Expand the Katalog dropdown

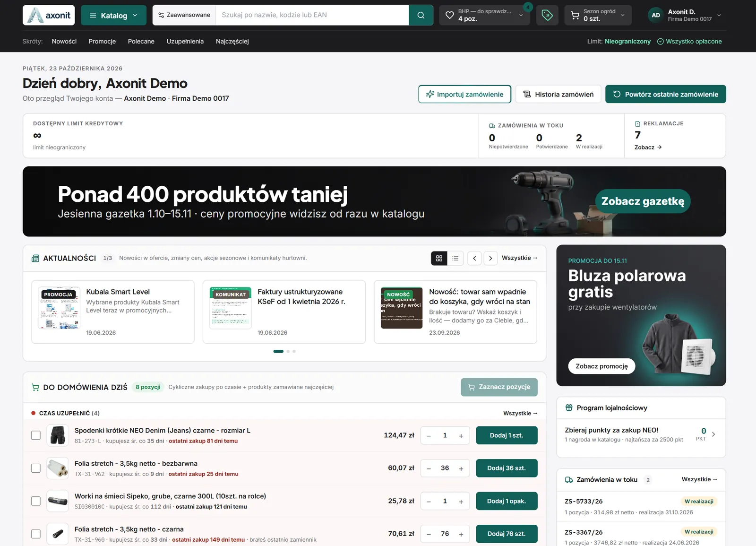coord(113,15)
